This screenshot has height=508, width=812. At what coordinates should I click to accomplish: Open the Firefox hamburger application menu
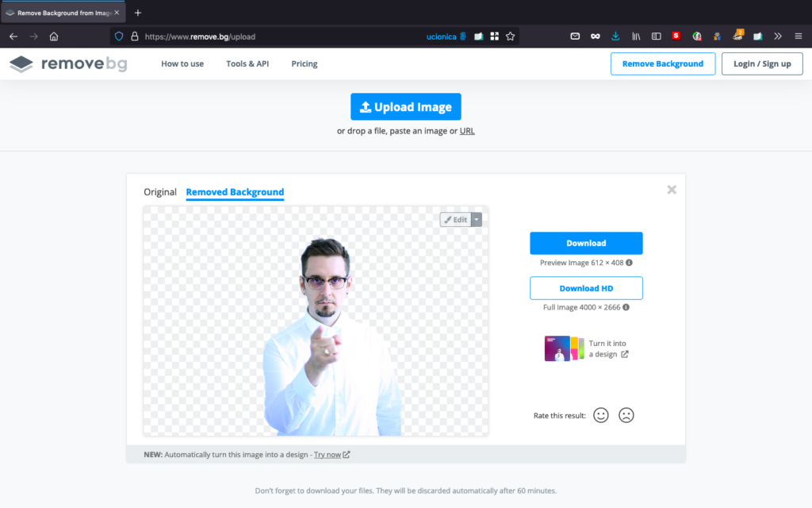click(798, 36)
